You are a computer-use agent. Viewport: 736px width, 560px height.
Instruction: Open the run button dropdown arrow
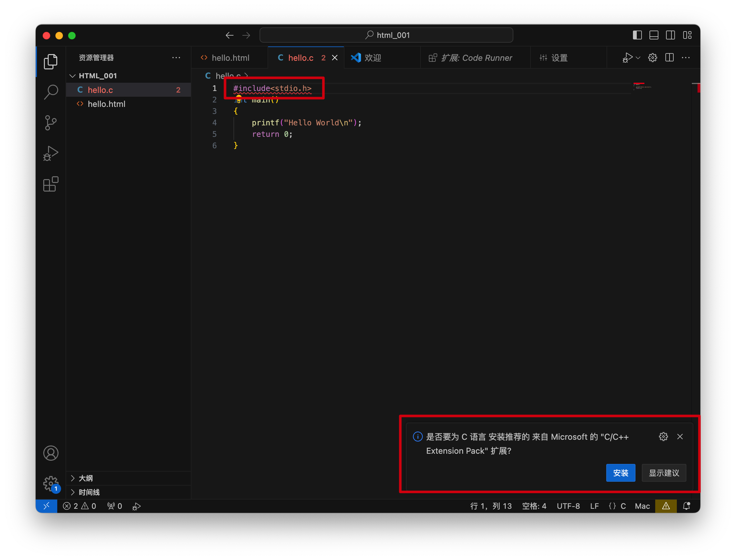click(638, 58)
